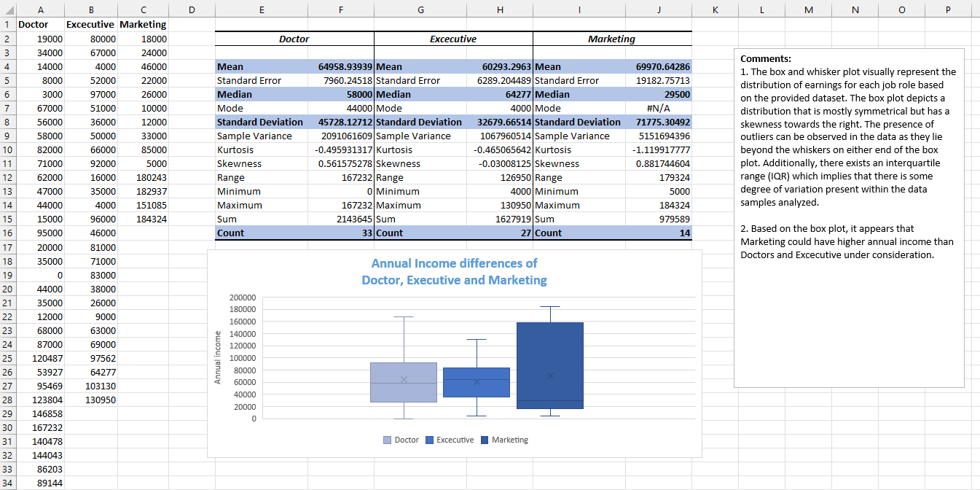This screenshot has width=980, height=490.
Task: Select kurtosis value -0.495931317
Action: point(341,149)
